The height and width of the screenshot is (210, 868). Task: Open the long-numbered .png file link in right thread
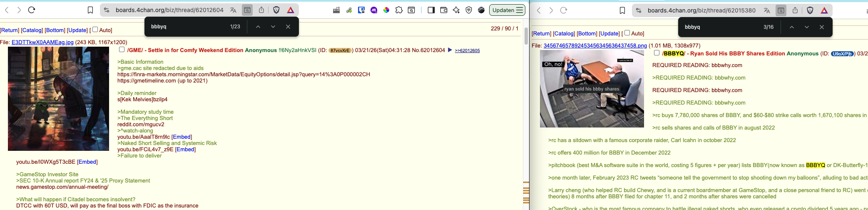pos(595,45)
